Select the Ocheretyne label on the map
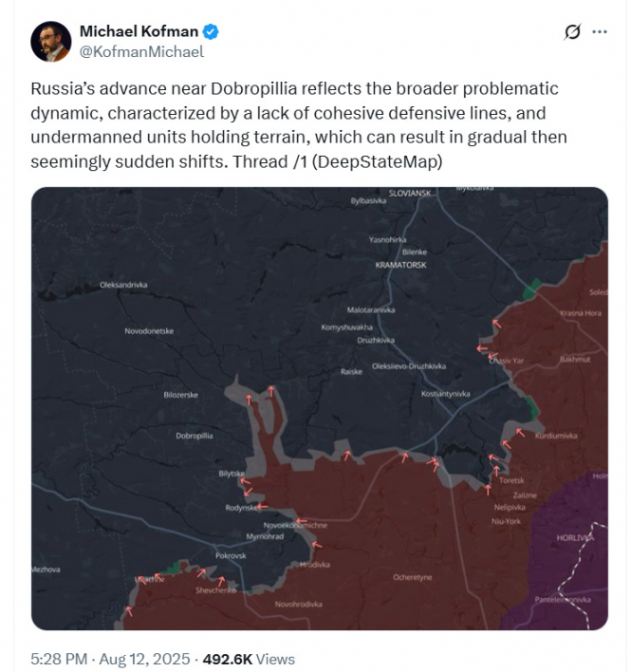 pyautogui.click(x=413, y=577)
